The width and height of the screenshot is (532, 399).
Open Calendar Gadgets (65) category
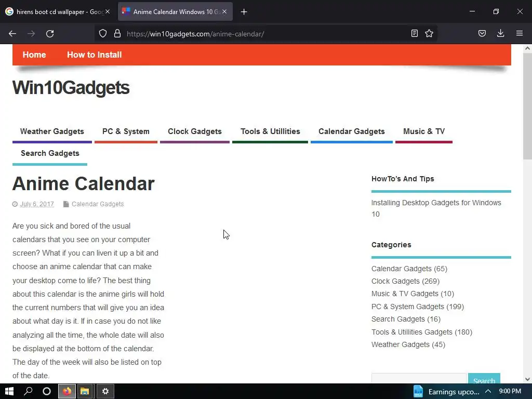pyautogui.click(x=409, y=269)
